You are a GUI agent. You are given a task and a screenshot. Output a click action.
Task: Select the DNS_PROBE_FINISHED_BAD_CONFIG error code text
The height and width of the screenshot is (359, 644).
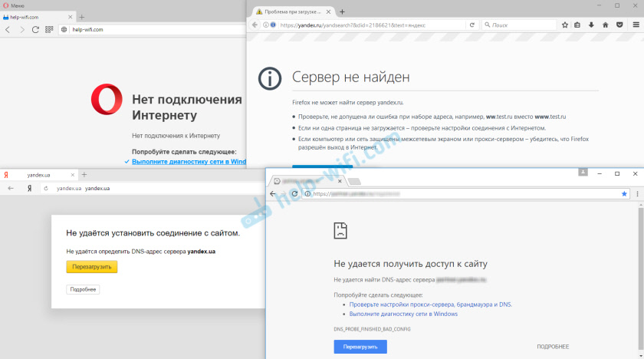pyautogui.click(x=372, y=329)
